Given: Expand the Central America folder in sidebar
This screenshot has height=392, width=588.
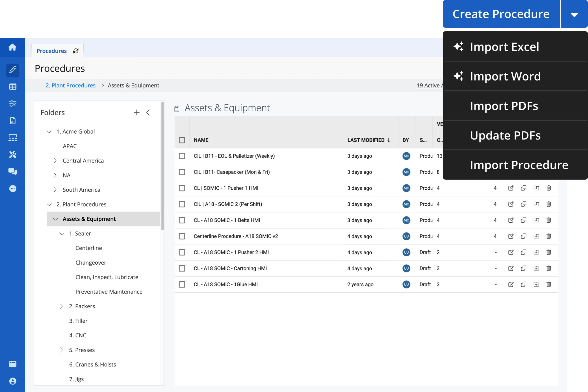Looking at the screenshot, I should click(x=55, y=160).
